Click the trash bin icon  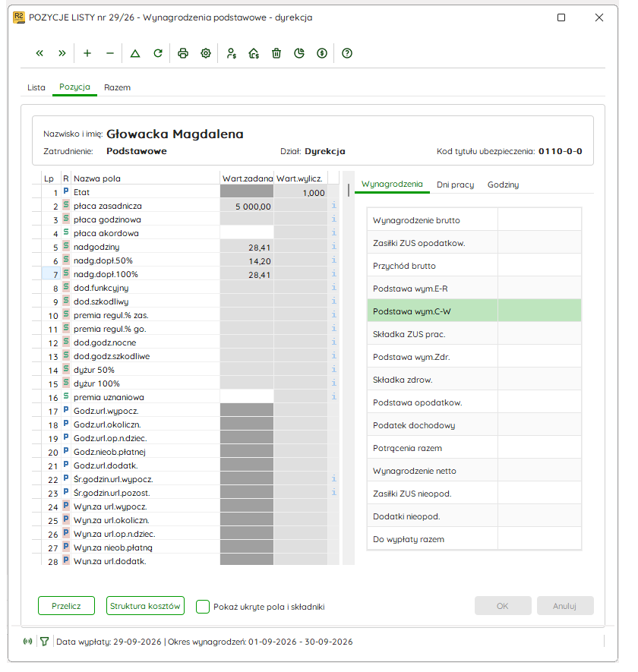tap(276, 53)
